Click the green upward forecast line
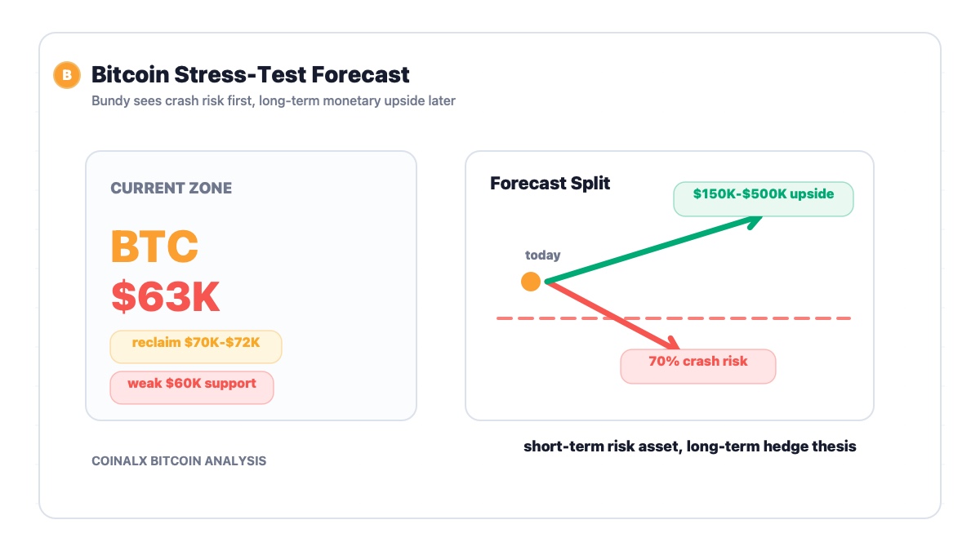The height and width of the screenshot is (551, 980). tap(649, 251)
